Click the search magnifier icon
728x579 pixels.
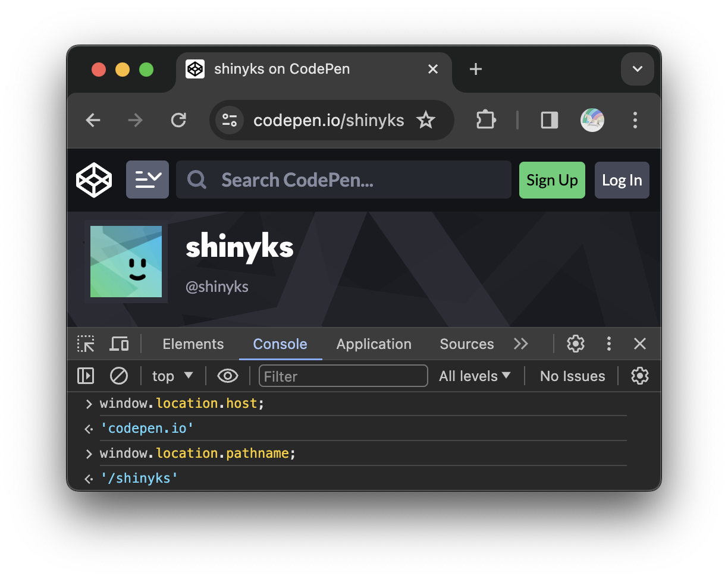click(197, 180)
